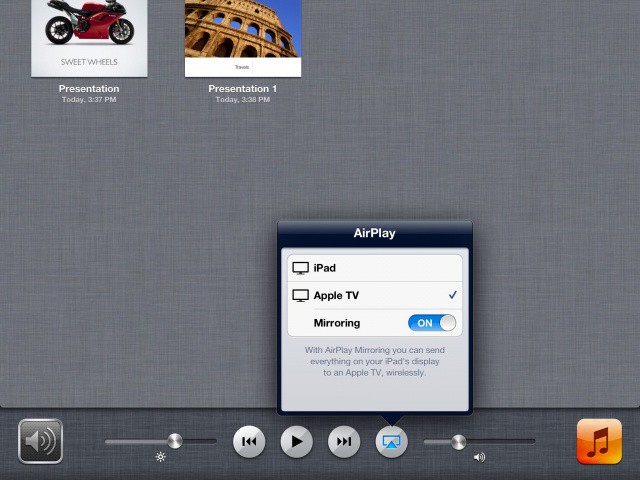
Task: Skip to the next track
Action: (343, 441)
